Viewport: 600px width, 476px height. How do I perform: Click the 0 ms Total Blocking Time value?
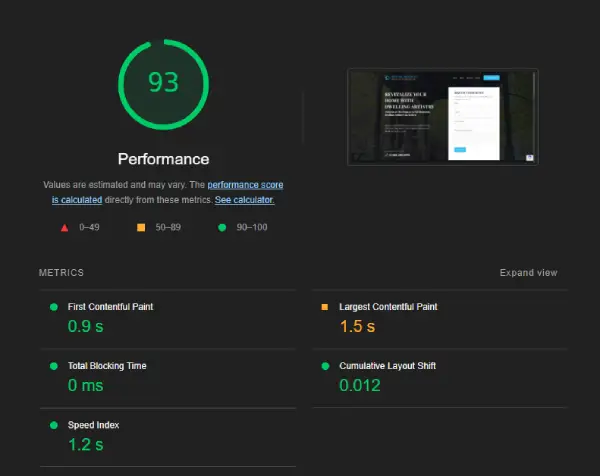point(86,385)
